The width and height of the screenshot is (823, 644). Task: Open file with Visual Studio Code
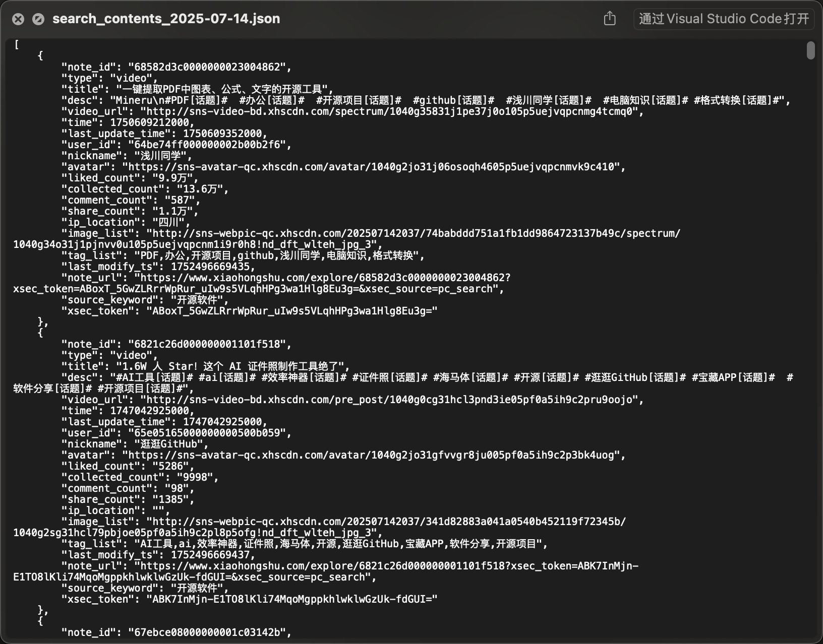click(x=724, y=19)
